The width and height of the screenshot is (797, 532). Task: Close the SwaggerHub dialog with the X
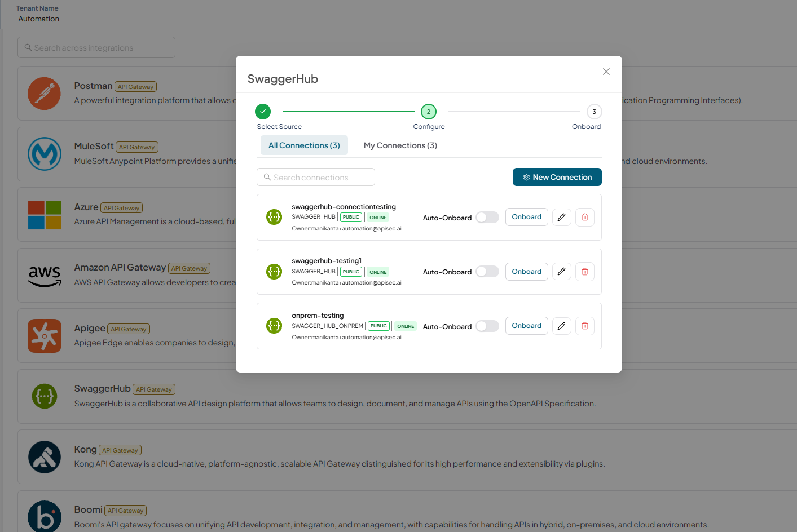[606, 72]
